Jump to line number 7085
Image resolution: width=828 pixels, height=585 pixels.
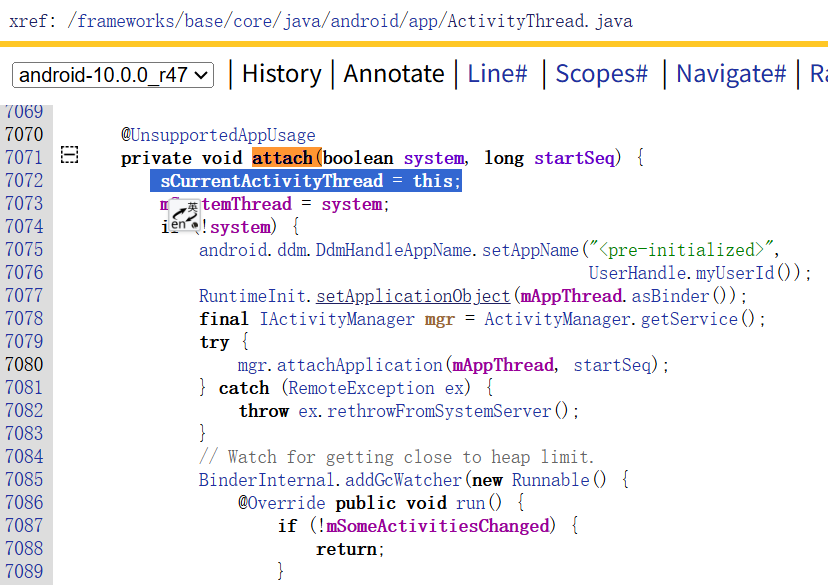(x=24, y=479)
